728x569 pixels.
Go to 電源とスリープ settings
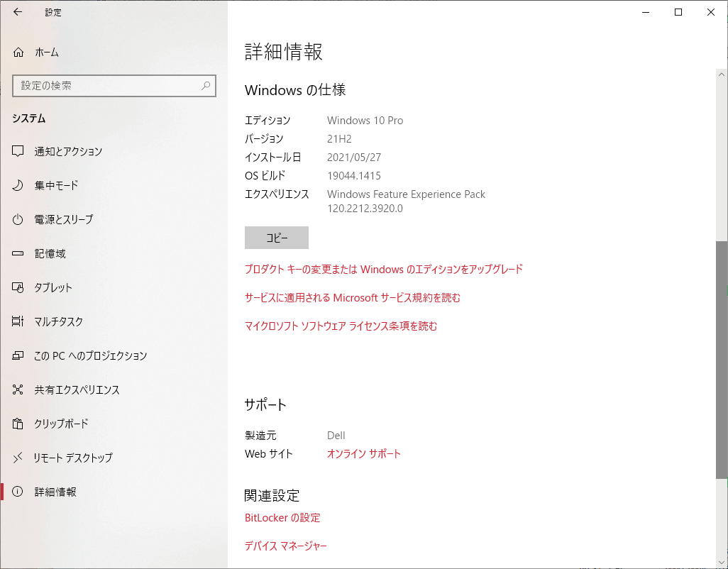114,219
